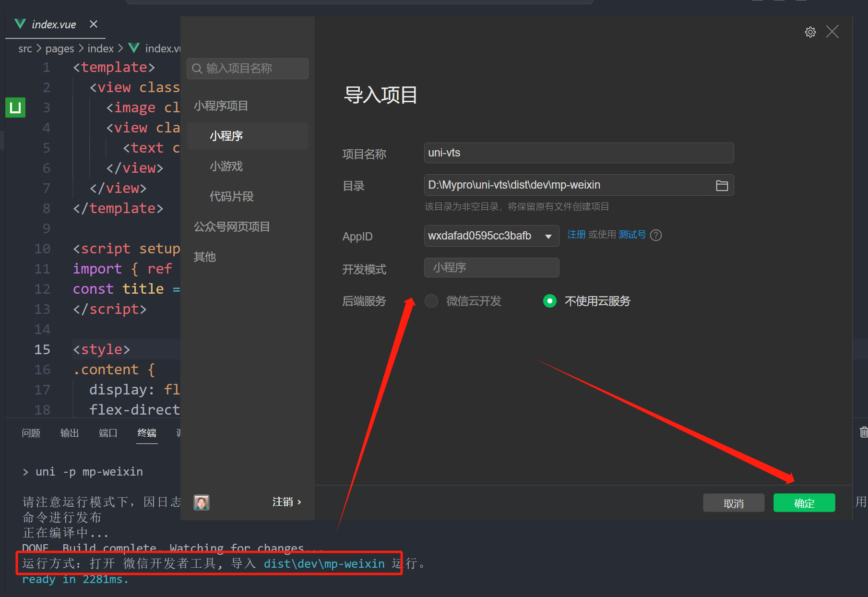Click index folder in breadcrumb
This screenshot has width=868, height=597.
click(x=101, y=48)
